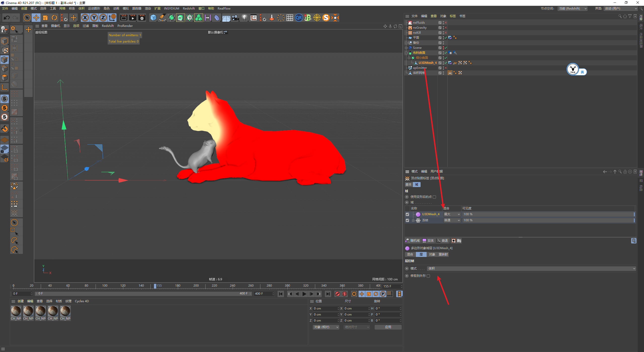The height and width of the screenshot is (352, 644).
Task: Open the 对象 (相对) coordinate dropdown
Action: 326,327
